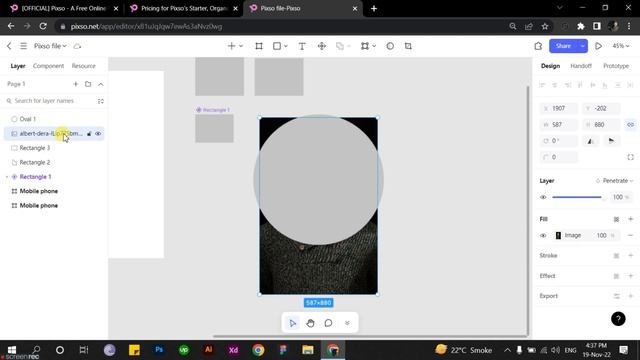Viewport: 640px width, 360px height.
Task: Create a new page folder
Action: coord(88,84)
